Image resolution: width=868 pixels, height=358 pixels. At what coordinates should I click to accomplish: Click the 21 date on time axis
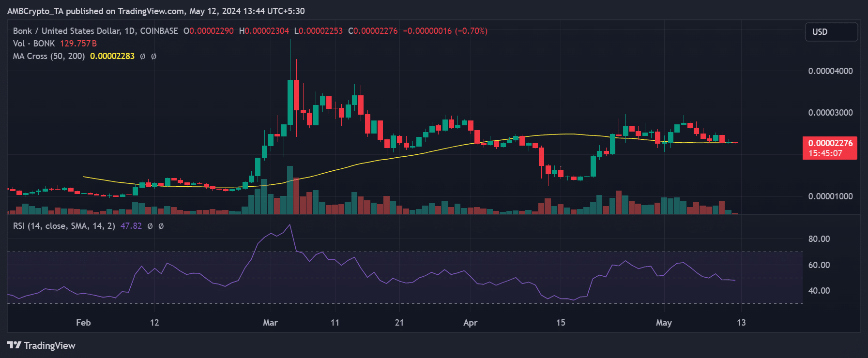[x=399, y=323]
